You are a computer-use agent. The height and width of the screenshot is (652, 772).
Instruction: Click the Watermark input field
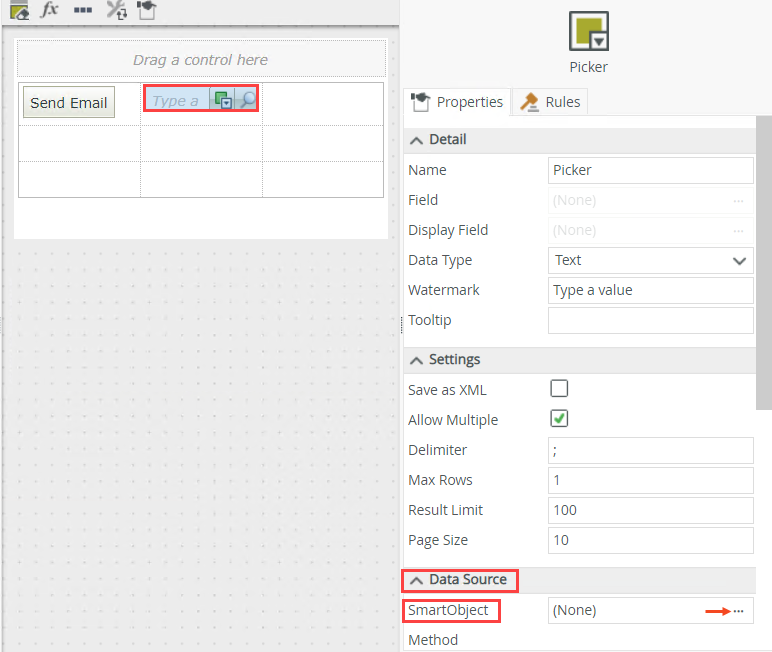650,290
